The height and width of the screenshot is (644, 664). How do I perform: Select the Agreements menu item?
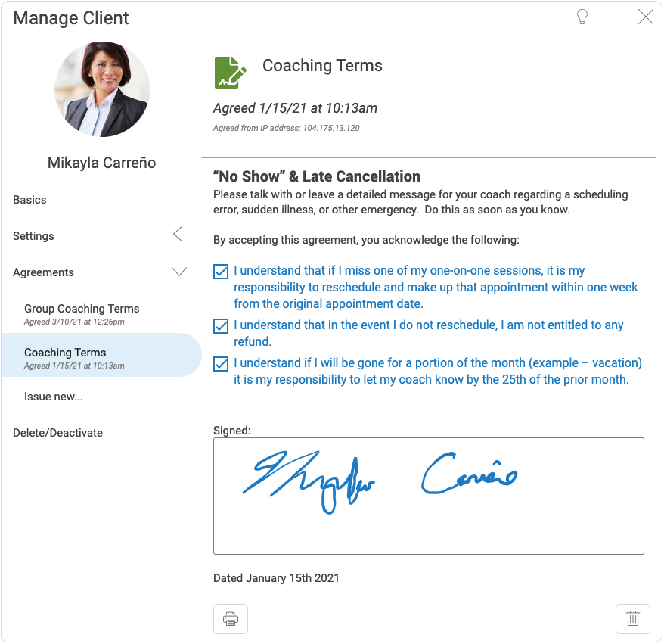(43, 272)
